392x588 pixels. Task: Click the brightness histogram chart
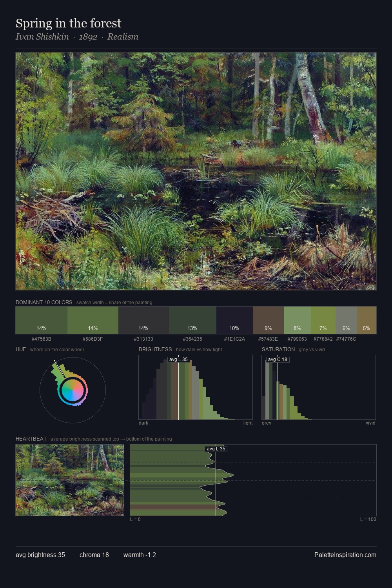[x=196, y=387]
